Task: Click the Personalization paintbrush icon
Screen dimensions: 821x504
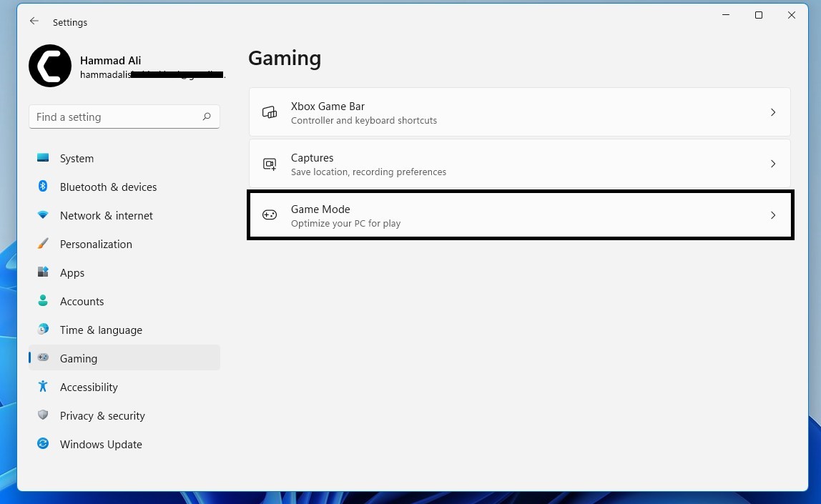Action: [43, 244]
